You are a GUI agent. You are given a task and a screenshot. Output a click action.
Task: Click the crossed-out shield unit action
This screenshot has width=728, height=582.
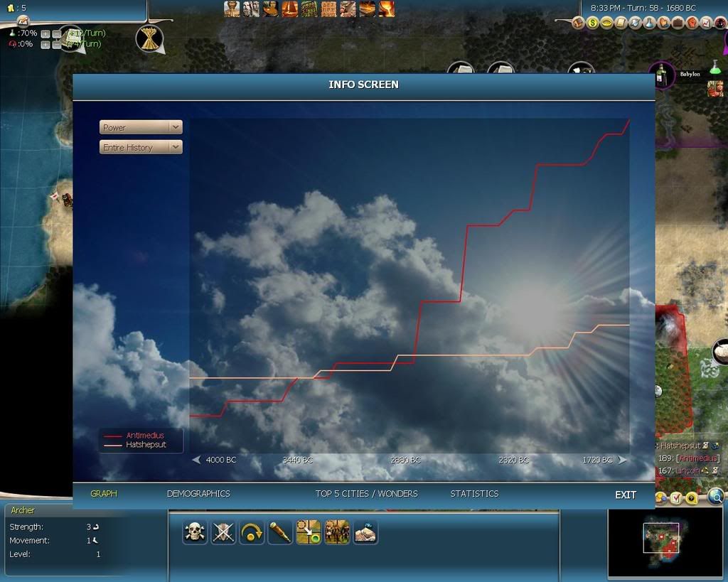223,532
